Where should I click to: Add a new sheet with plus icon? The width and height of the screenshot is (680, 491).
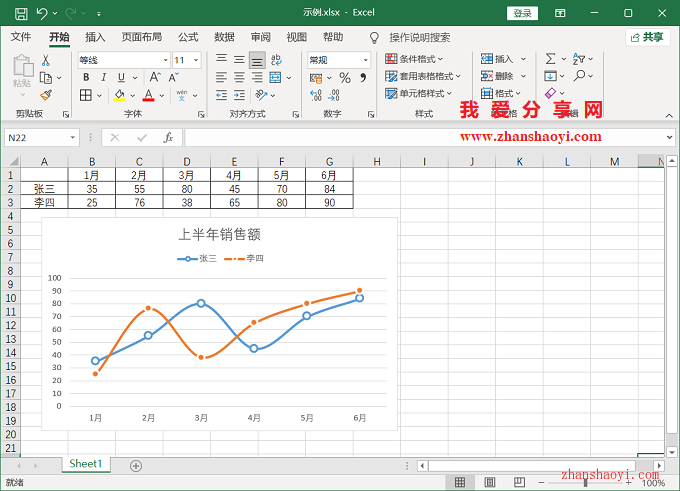tap(136, 466)
